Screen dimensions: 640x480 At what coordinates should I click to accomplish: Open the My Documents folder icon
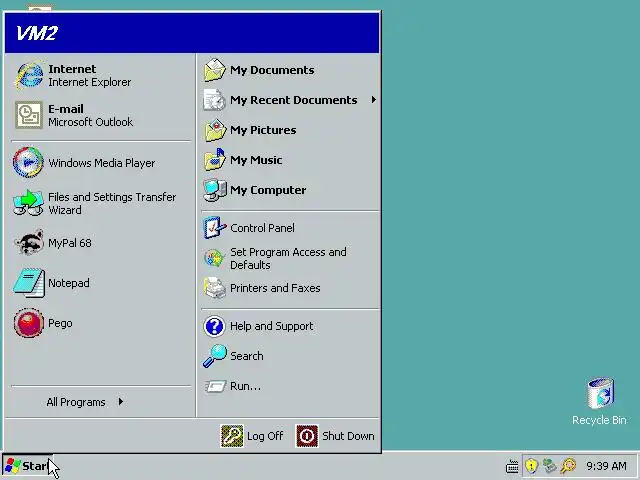click(x=215, y=70)
